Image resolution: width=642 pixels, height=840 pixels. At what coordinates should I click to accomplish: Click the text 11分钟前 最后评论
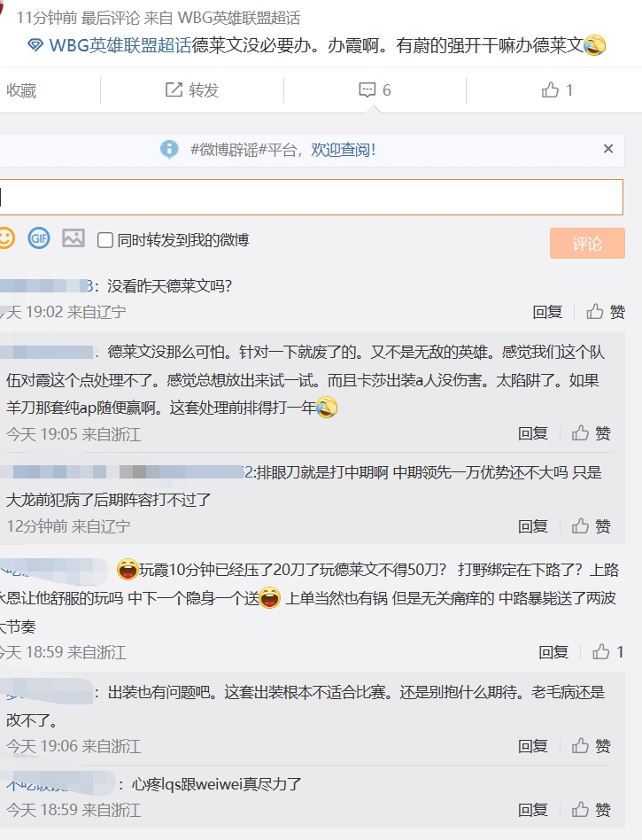point(78,19)
